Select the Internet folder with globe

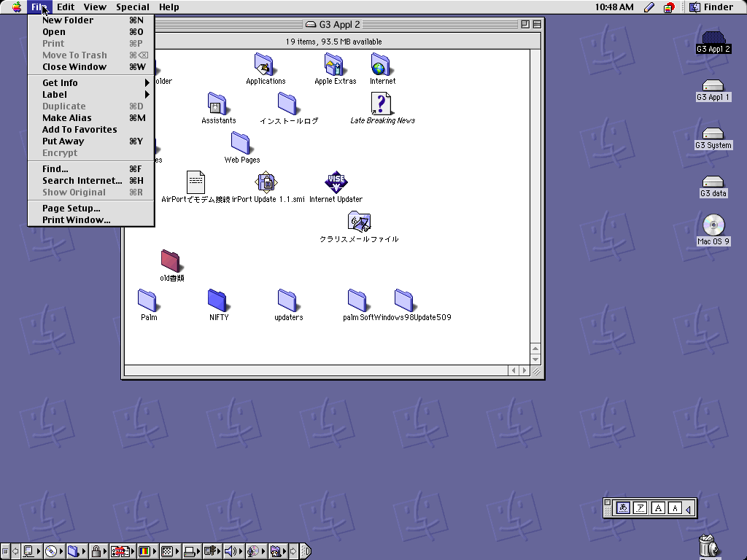coord(380,64)
